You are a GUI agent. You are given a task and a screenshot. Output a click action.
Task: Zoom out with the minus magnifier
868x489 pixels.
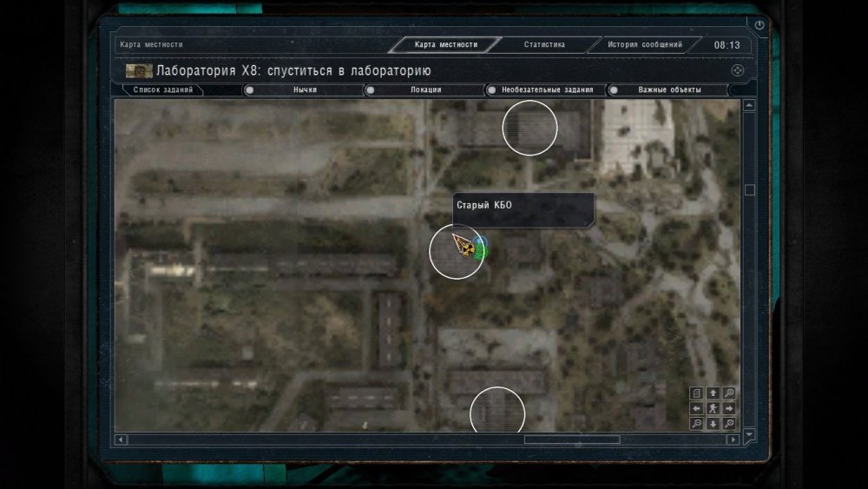[x=696, y=424]
